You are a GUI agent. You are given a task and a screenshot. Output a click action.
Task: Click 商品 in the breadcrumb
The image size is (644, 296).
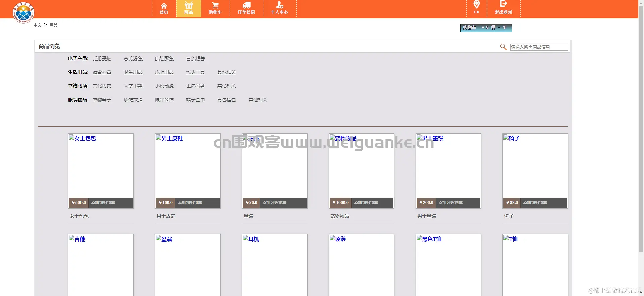(x=54, y=25)
